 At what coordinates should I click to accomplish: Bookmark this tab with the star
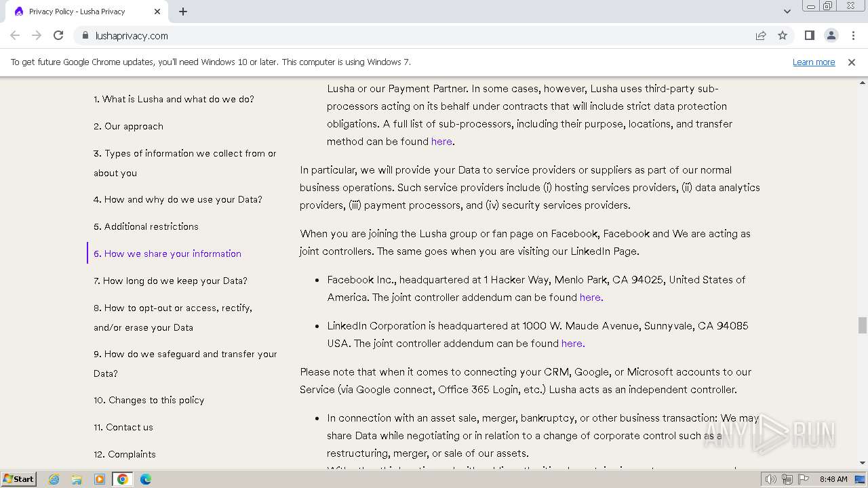coord(783,35)
